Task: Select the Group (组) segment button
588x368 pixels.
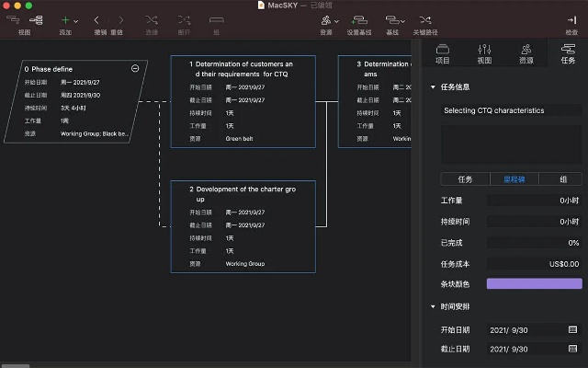Action: pos(560,179)
